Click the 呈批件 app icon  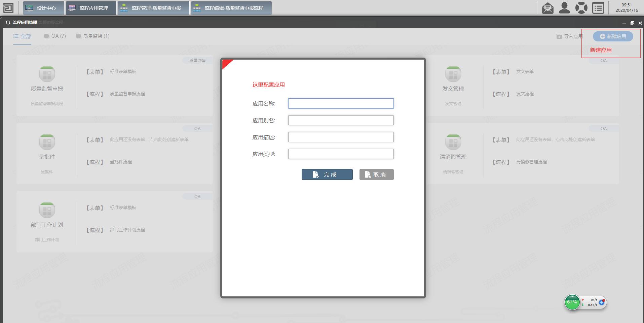(x=47, y=142)
